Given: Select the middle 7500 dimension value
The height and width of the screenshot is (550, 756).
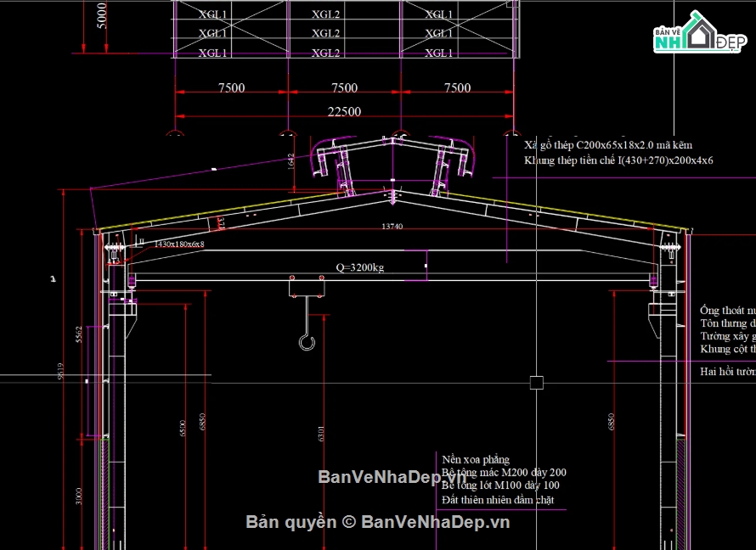Looking at the screenshot, I should [344, 87].
